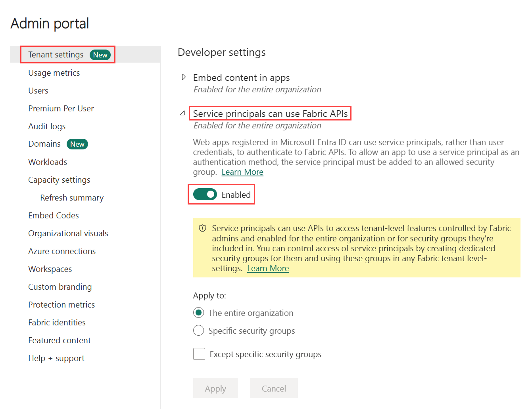This screenshot has height=409, width=532.
Task: Click the New badge beside Domains
Action: [77, 144]
